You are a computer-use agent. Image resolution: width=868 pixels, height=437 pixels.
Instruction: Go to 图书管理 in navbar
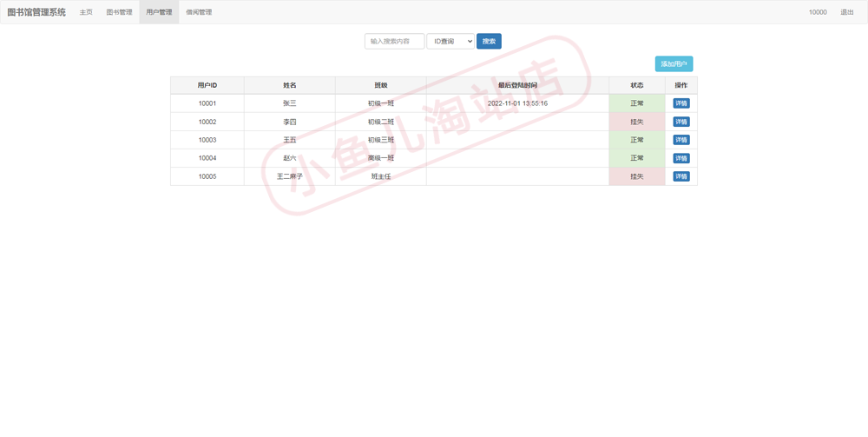[x=119, y=12]
